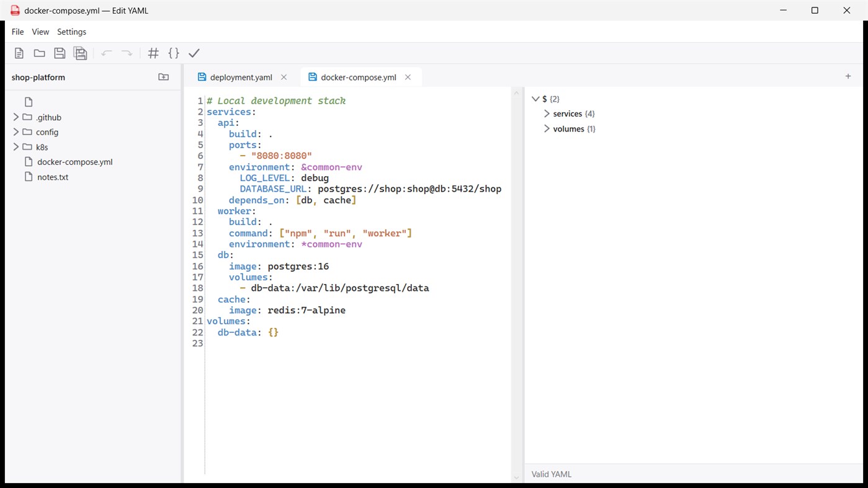Click the checkmark validate icon

pyautogui.click(x=194, y=53)
